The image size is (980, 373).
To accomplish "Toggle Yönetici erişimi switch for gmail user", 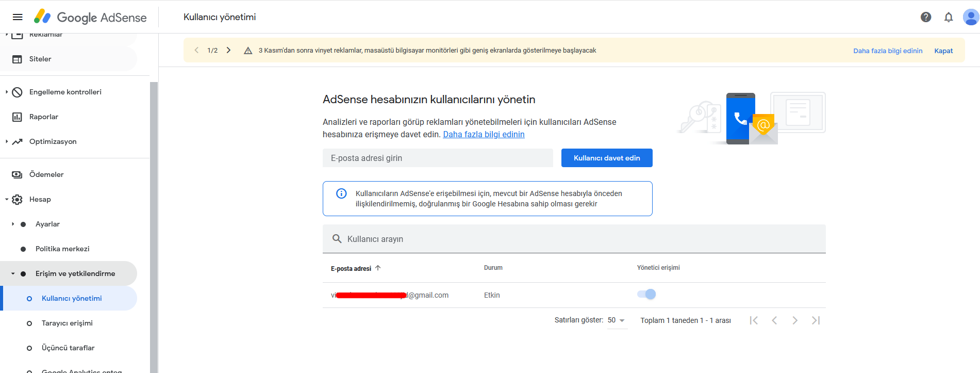I will [646, 294].
